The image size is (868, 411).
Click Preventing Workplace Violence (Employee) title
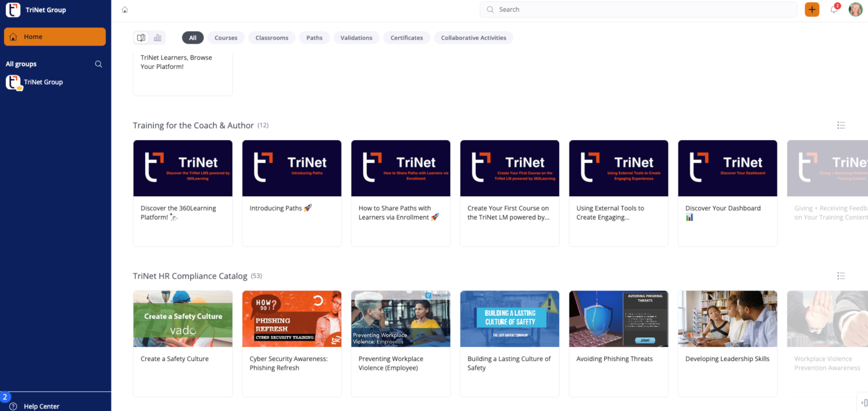391,363
